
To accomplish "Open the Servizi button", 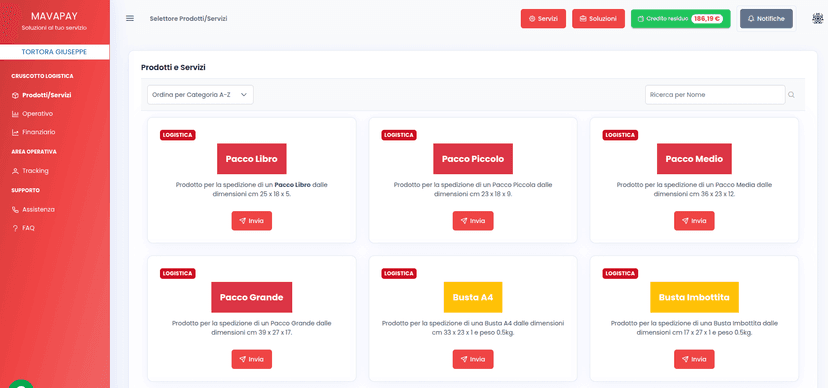I will (x=543, y=18).
